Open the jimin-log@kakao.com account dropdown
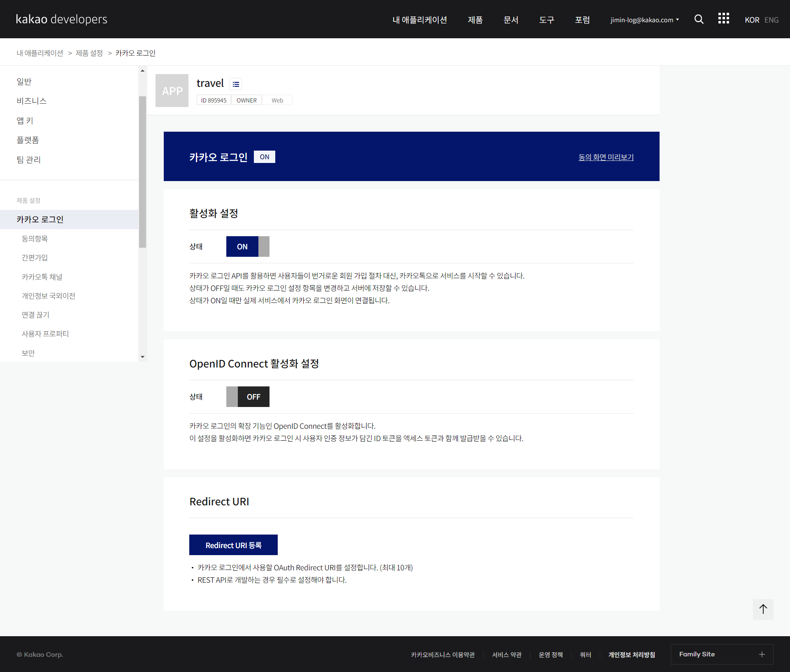The image size is (790, 672). point(644,20)
